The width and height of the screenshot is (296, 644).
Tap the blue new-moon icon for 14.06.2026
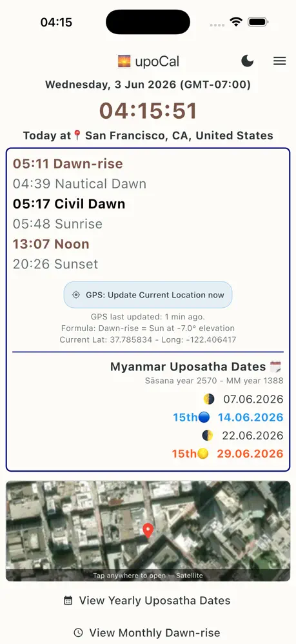click(204, 418)
